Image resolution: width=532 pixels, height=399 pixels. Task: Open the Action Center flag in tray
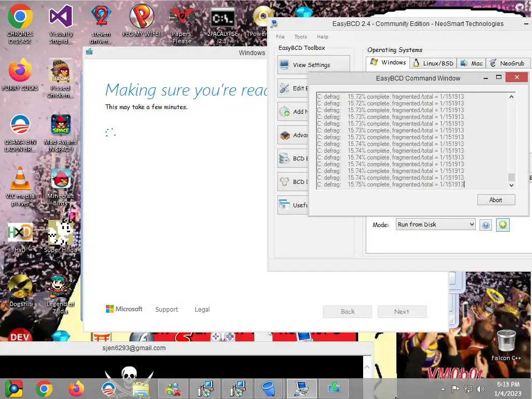pyautogui.click(x=455, y=389)
